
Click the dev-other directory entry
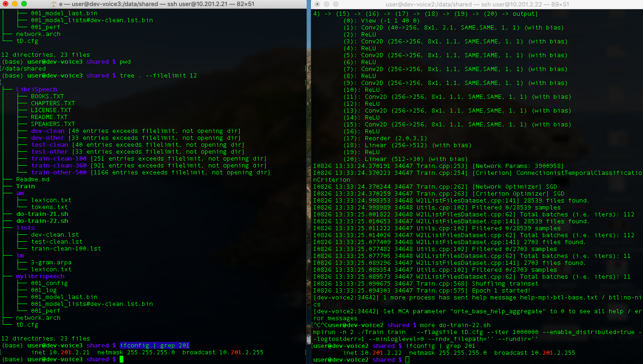(48, 138)
